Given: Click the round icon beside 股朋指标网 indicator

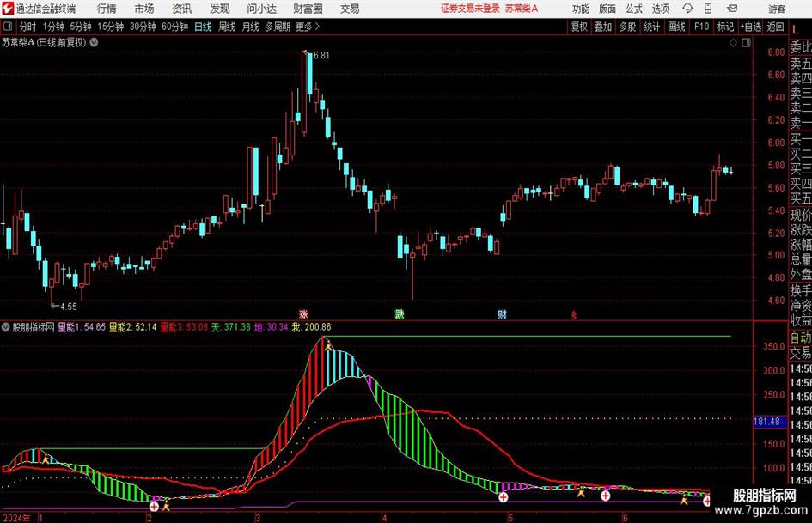Looking at the screenshot, I should pos(6,326).
